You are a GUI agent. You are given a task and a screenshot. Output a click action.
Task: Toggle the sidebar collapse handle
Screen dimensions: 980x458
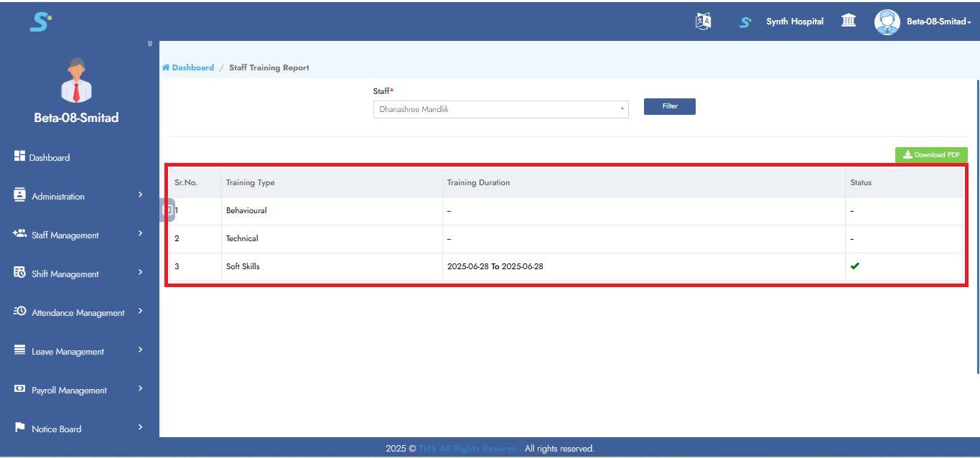(x=167, y=210)
